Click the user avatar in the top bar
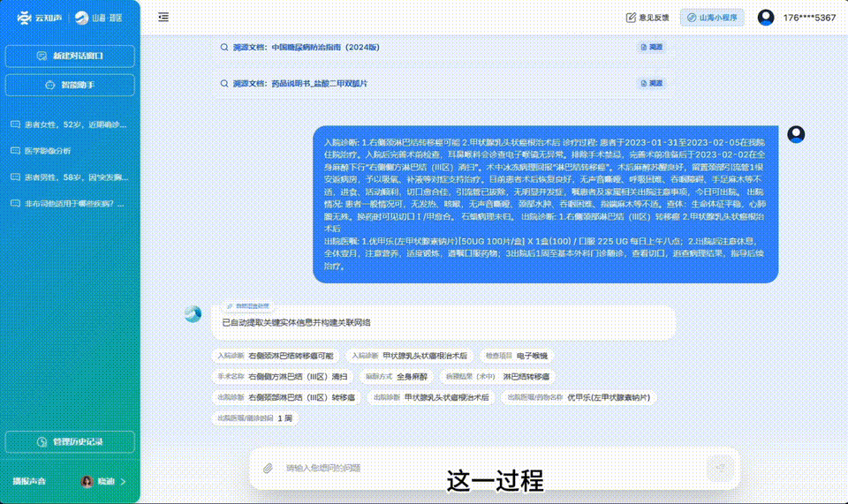Viewport: 848px width, 504px height. (x=766, y=18)
